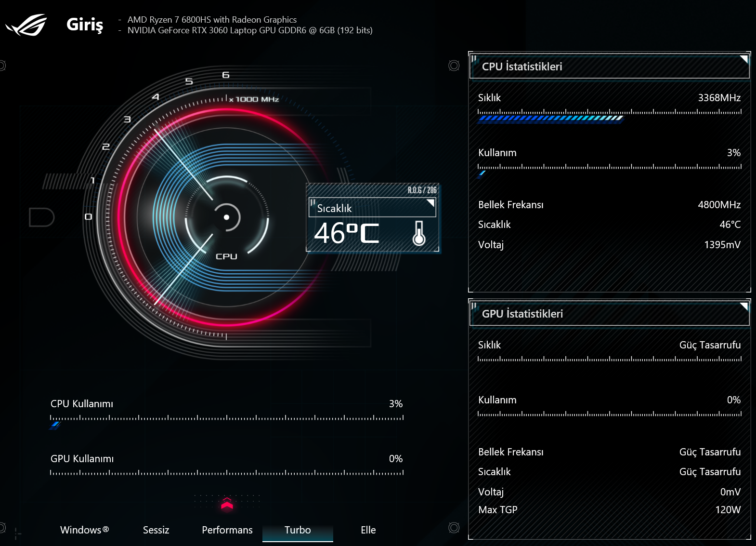
Task: Click the x 1000 MHz gauge label
Action: coord(254,99)
